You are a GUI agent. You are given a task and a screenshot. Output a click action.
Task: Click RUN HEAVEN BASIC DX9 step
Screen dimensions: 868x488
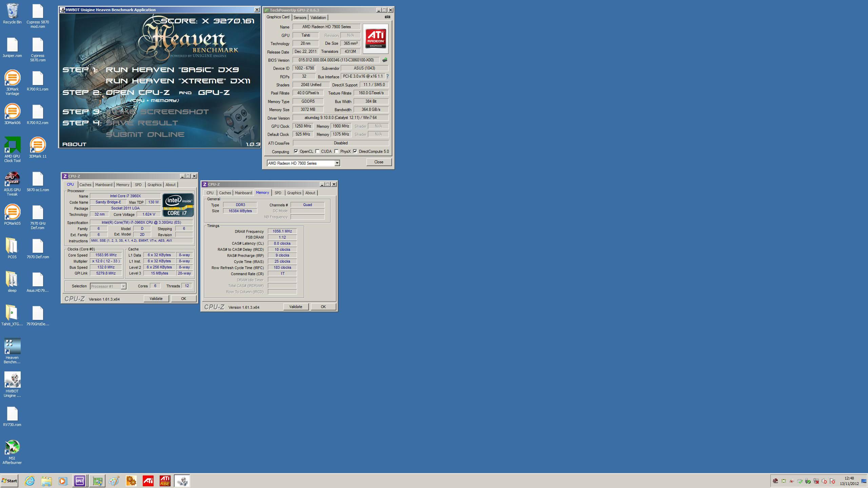tap(173, 70)
